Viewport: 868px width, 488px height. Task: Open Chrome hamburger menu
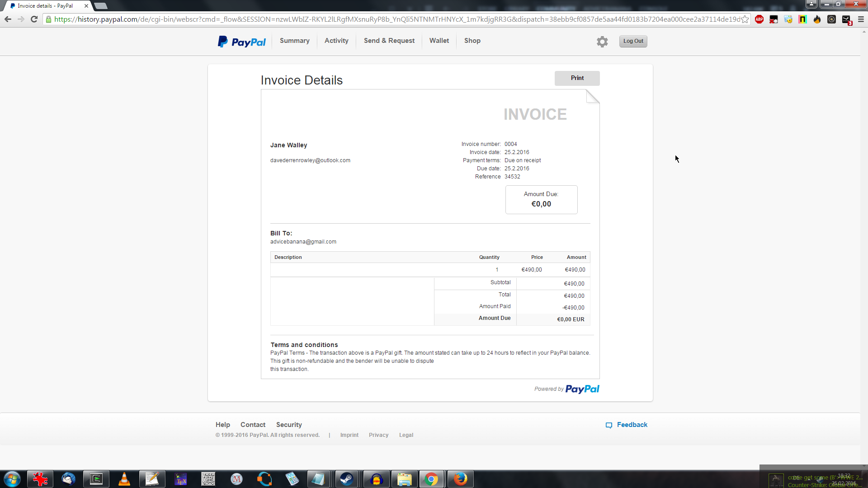[861, 19]
